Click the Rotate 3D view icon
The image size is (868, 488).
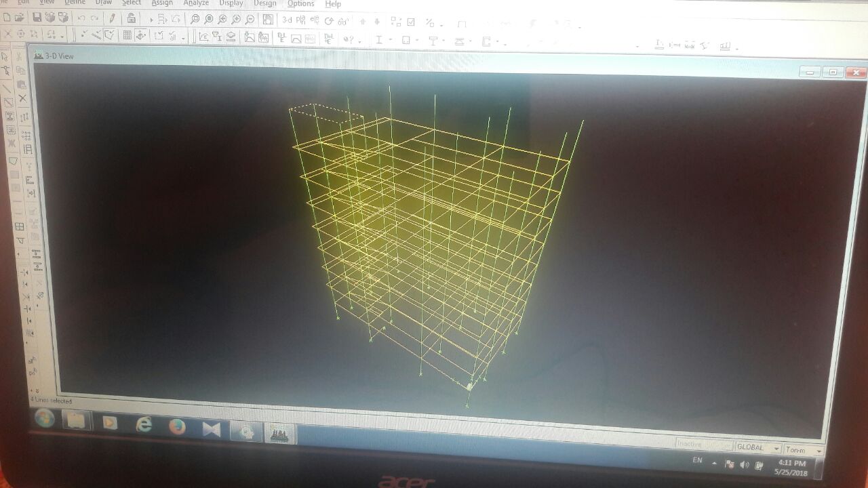point(329,21)
